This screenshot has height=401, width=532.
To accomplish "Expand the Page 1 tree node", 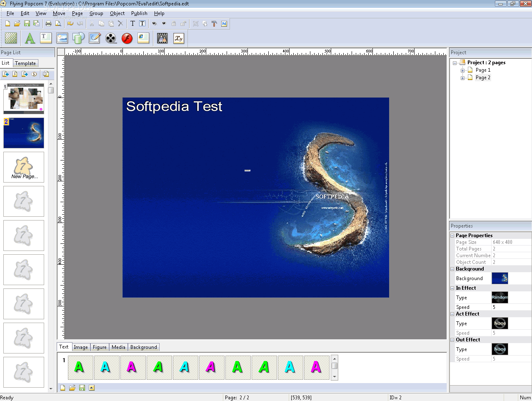I will coord(462,70).
